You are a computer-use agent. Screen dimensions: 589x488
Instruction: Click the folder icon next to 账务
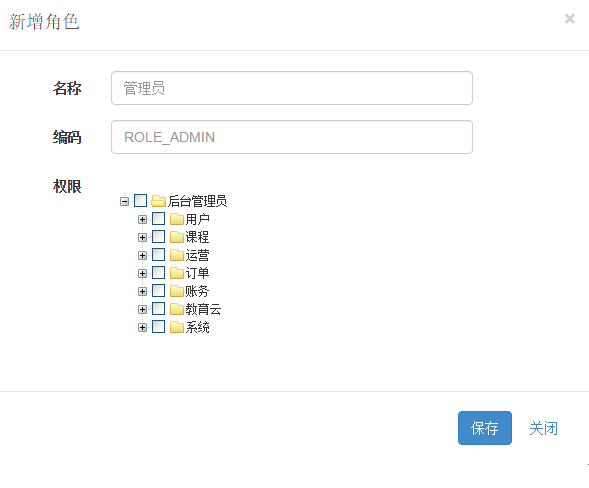177,291
